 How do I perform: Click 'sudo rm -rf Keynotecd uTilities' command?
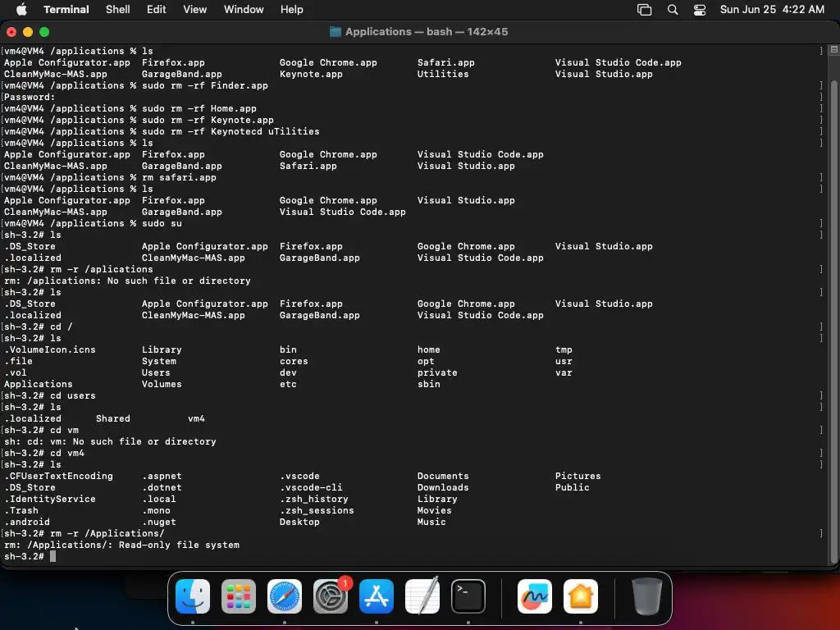(x=231, y=132)
